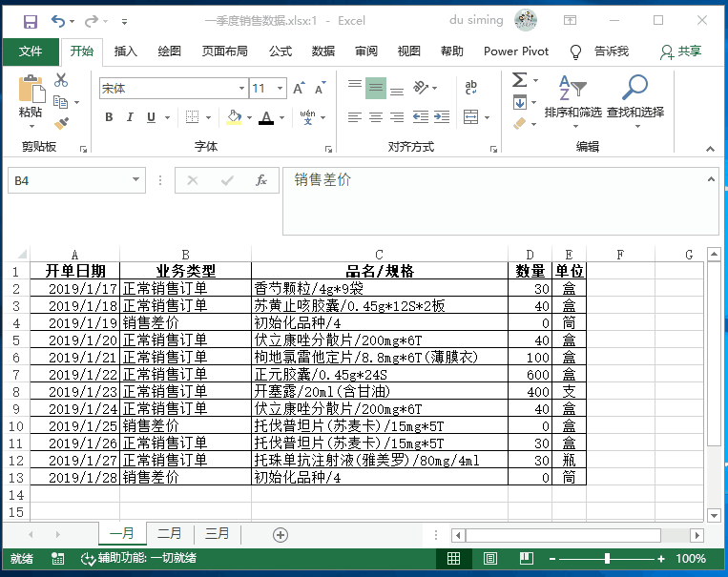Add a new sheet with plus icon
The width and height of the screenshot is (728, 577).
tap(280, 534)
